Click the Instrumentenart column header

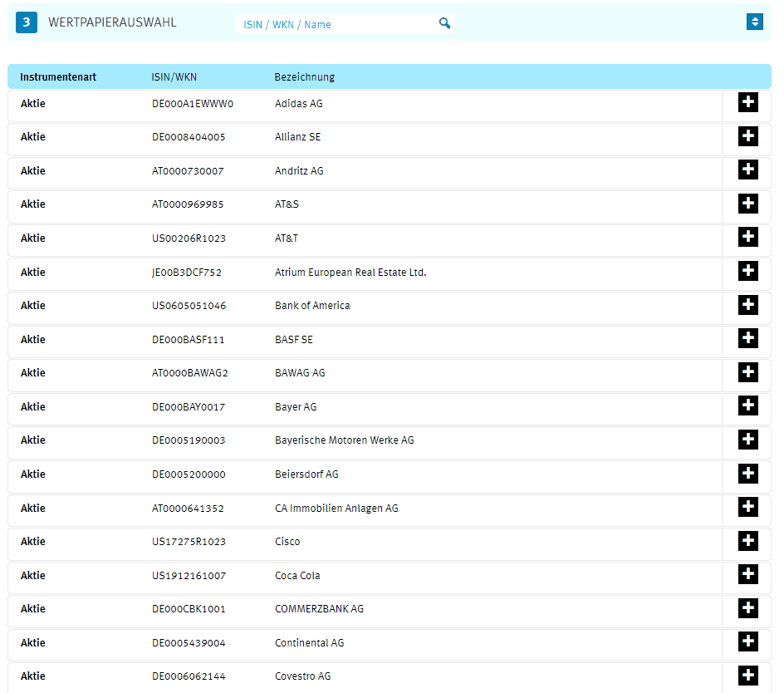58,77
